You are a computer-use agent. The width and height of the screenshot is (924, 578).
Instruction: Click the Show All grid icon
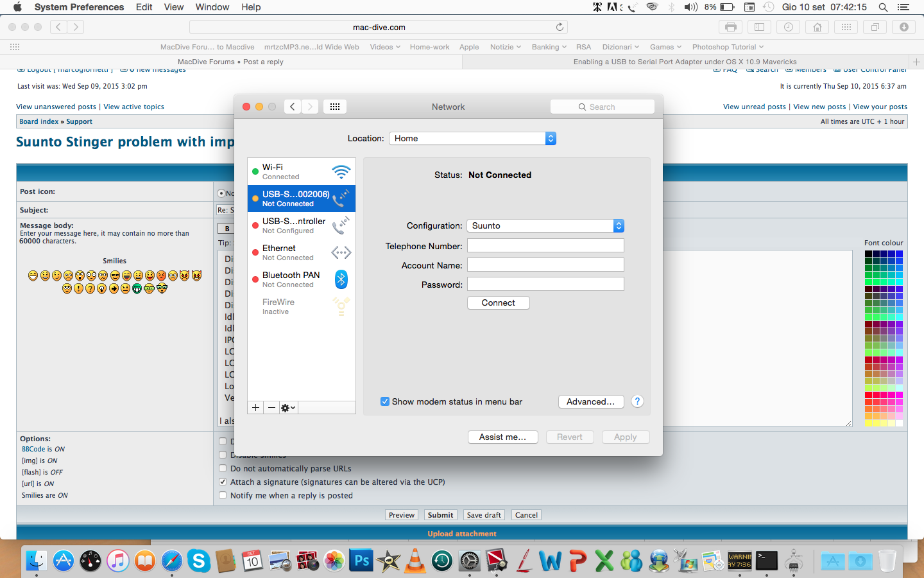pos(335,107)
